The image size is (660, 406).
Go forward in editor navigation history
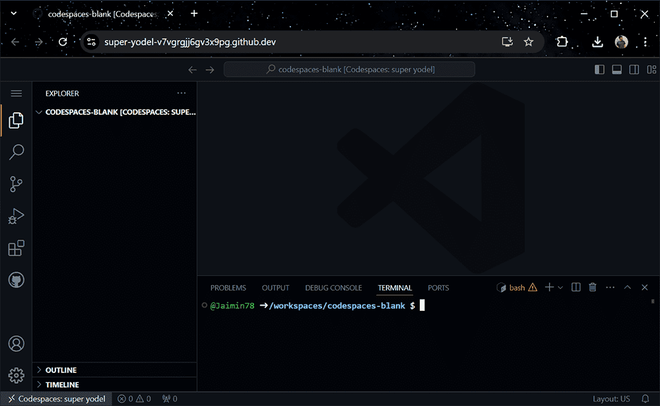(210, 69)
